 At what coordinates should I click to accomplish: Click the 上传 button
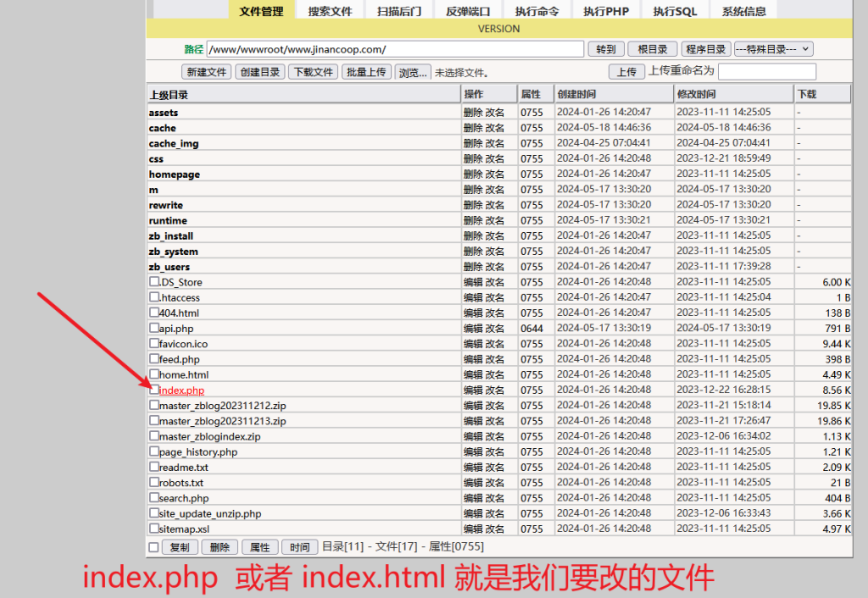[x=626, y=72]
